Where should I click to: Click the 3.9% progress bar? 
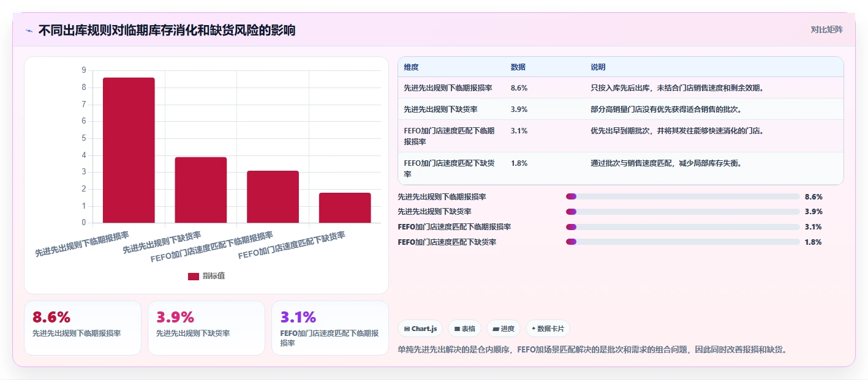(x=683, y=212)
